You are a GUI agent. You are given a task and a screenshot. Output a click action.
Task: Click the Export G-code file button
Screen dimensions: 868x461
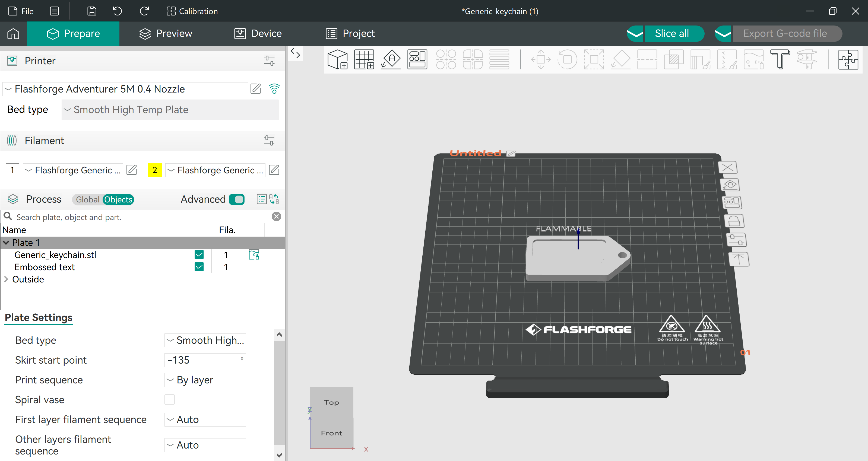pos(787,33)
